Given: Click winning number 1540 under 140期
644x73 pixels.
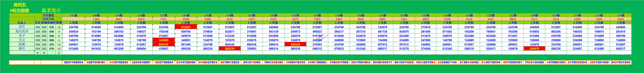Looking at the screenshot, I should (96, 19).
